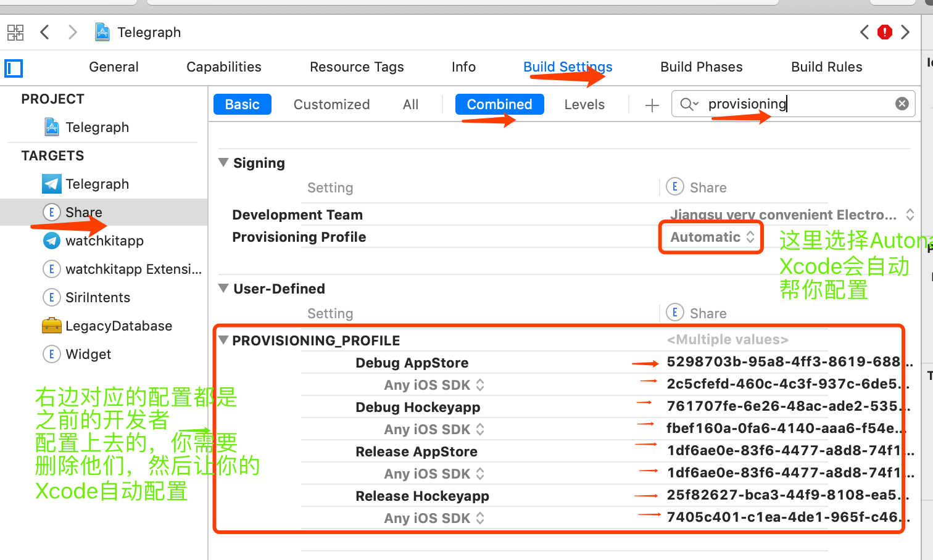Screen dimensions: 933x560
Task: Open search options magnifier dropdown
Action: tap(689, 104)
